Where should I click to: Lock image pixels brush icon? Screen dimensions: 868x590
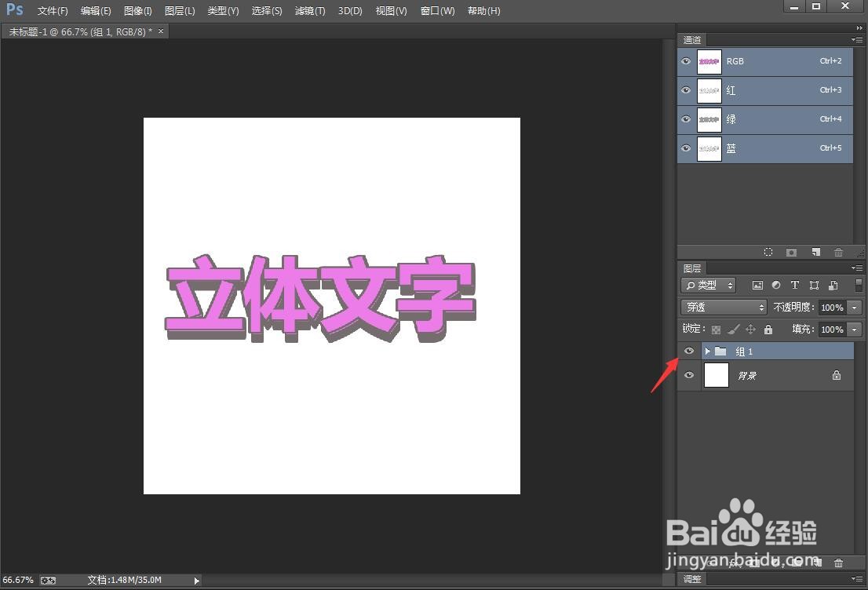pos(733,330)
